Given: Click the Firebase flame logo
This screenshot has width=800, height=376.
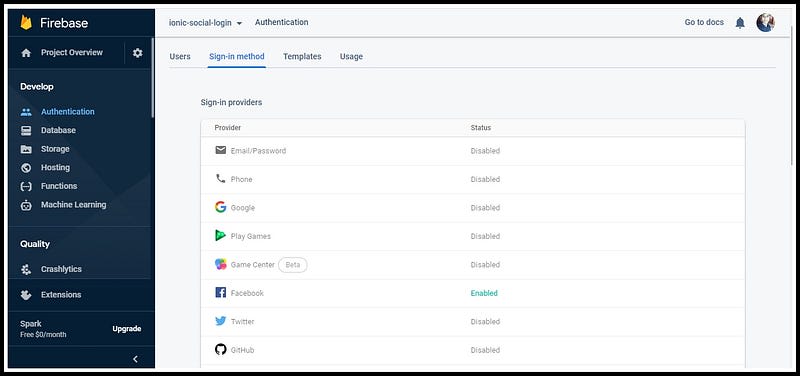Looking at the screenshot, I should click(26, 22).
